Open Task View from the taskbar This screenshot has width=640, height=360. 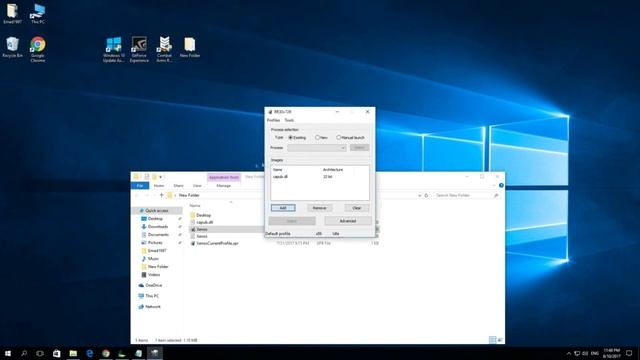(40, 353)
